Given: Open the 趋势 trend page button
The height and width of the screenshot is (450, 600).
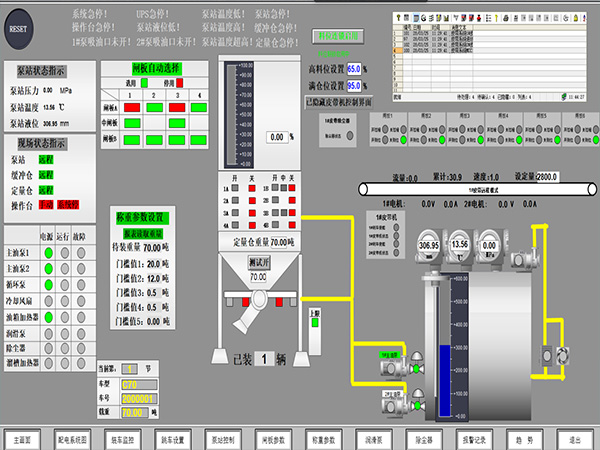Looking at the screenshot, I should pyautogui.click(x=525, y=440).
